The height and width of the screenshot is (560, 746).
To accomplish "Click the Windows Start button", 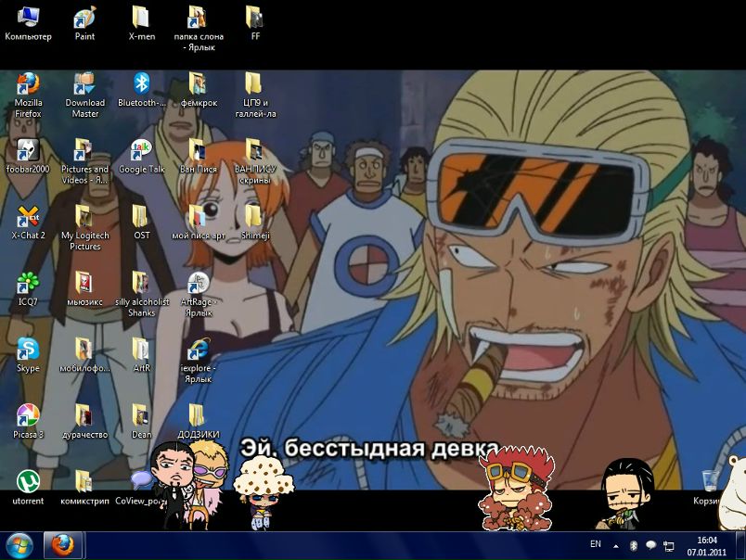I will click(x=19, y=544).
